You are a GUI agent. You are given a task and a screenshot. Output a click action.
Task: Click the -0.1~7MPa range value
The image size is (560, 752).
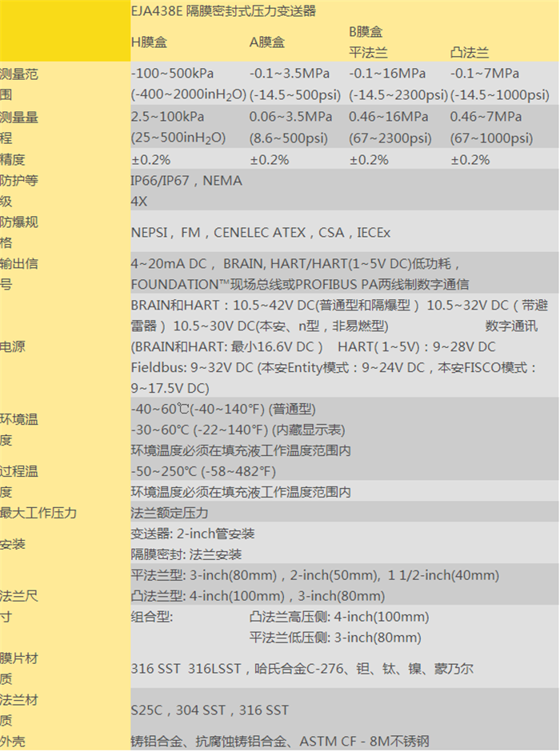tap(485, 74)
